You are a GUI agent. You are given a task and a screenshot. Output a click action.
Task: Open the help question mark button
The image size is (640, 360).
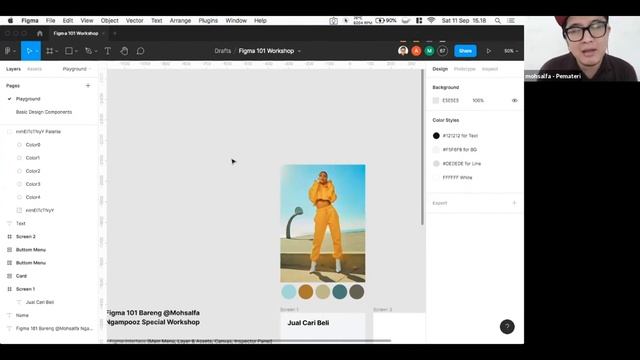507,327
